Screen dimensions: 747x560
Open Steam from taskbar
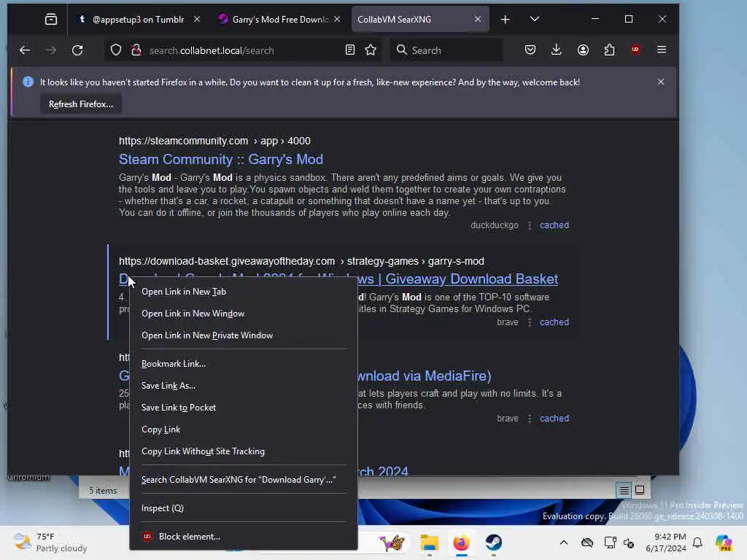coord(494,542)
